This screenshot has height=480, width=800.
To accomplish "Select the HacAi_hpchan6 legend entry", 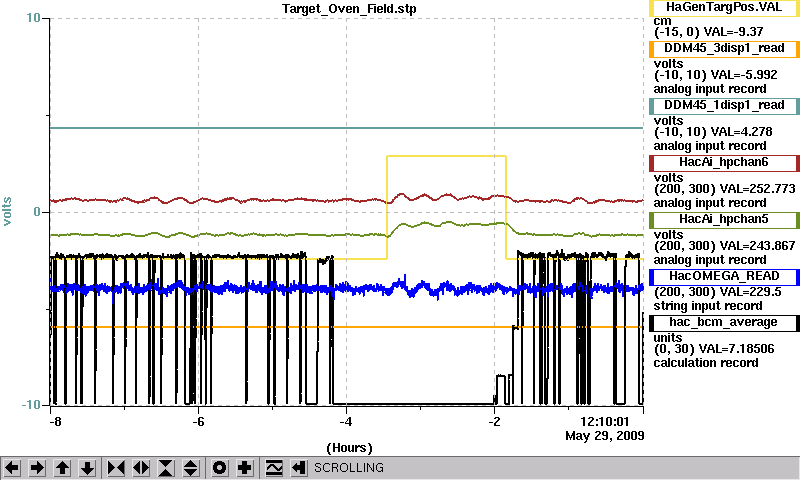I will click(724, 163).
